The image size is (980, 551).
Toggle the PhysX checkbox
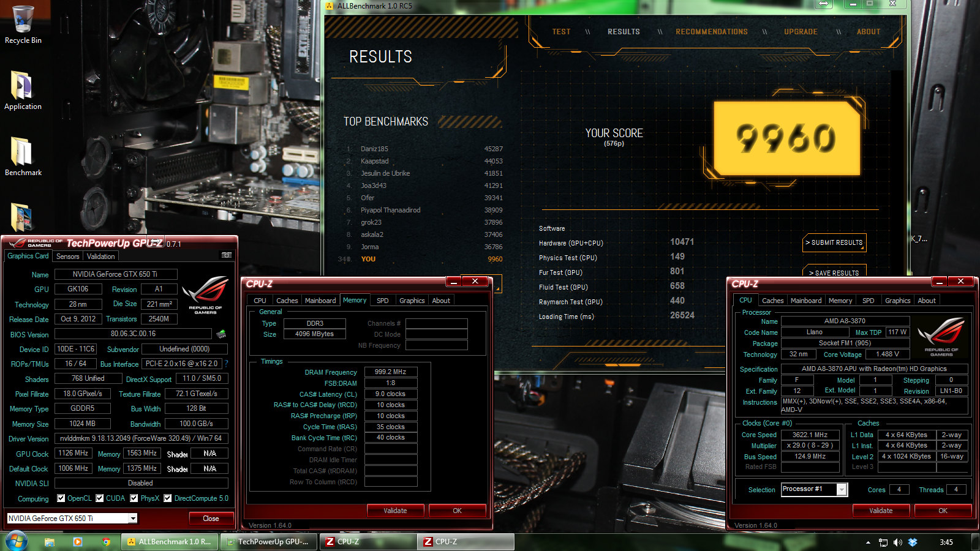[x=134, y=498]
